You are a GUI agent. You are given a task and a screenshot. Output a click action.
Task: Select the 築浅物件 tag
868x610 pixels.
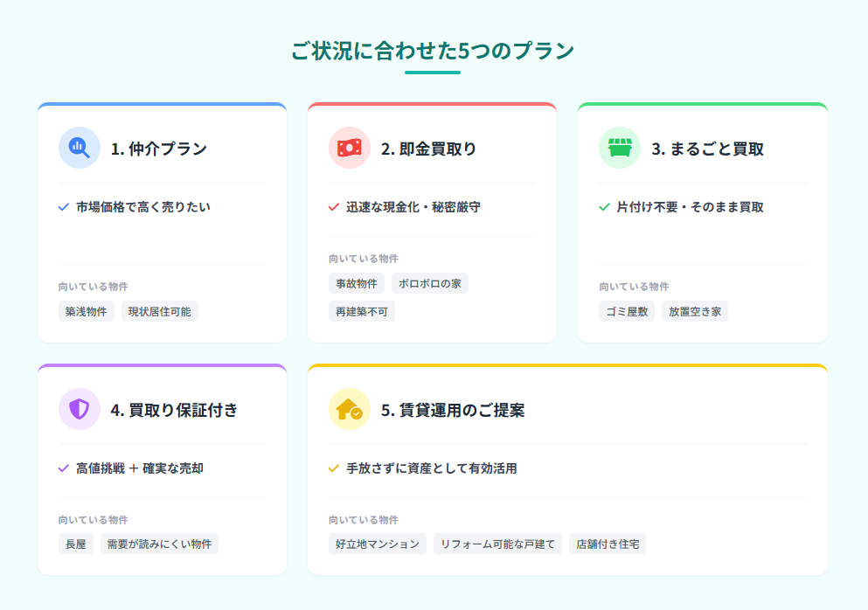click(x=87, y=312)
